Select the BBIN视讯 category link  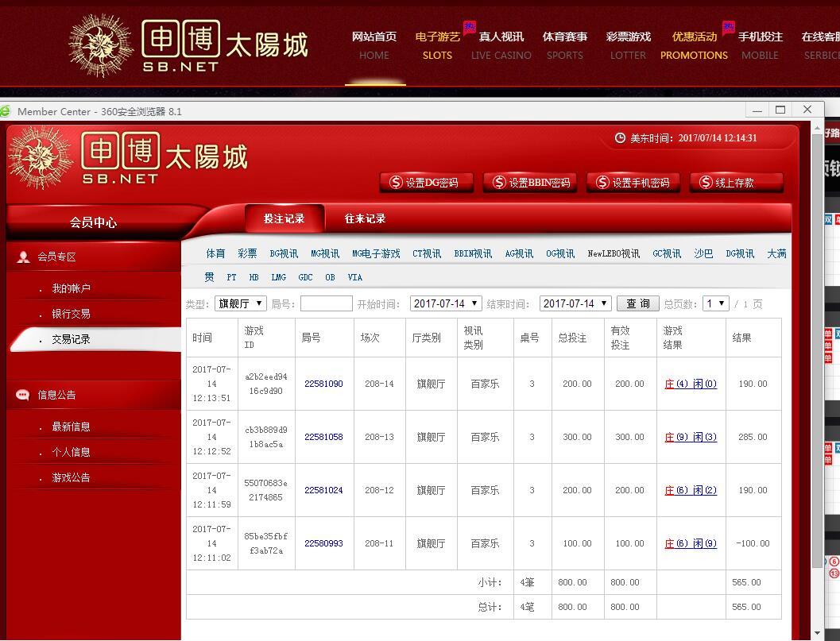[x=473, y=254]
